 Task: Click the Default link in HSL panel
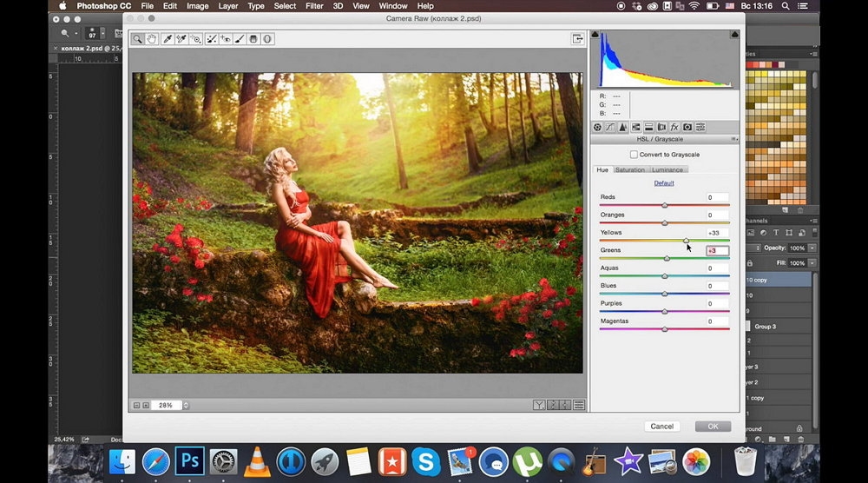[664, 183]
